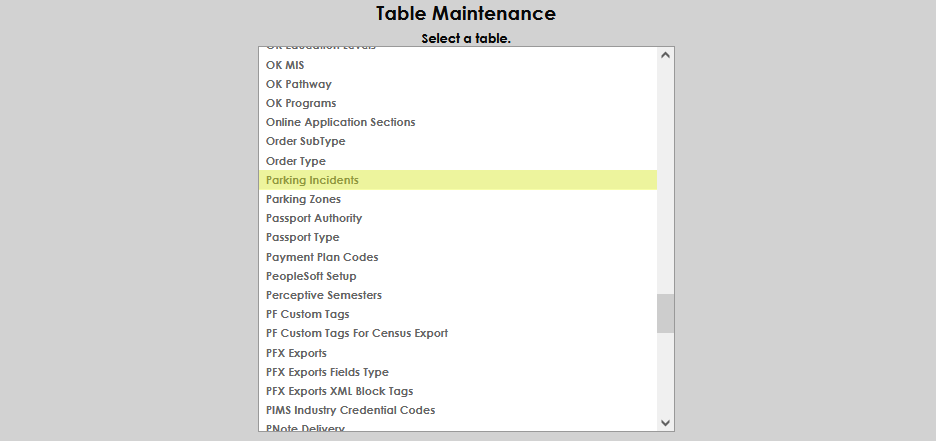Select the OK MIS table
Image resolution: width=936 pixels, height=441 pixels.
click(x=285, y=65)
